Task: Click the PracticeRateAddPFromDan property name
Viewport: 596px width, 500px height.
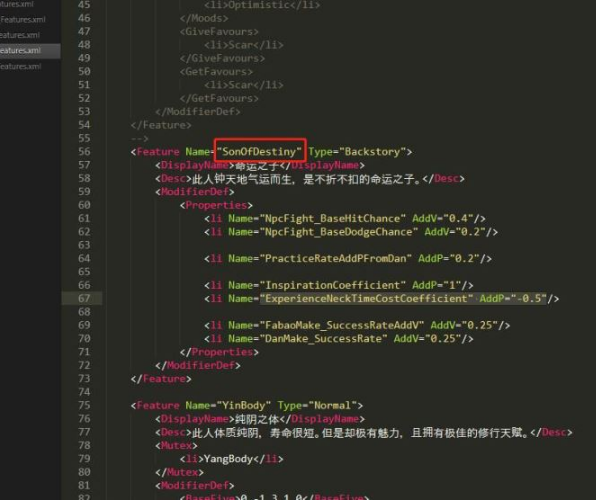Action: click(x=335, y=259)
